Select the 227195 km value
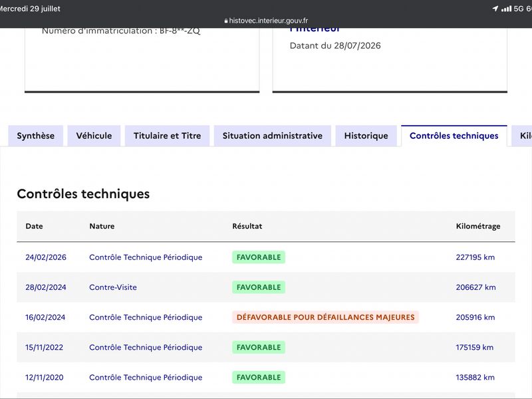This screenshot has height=399, width=532. (475, 257)
